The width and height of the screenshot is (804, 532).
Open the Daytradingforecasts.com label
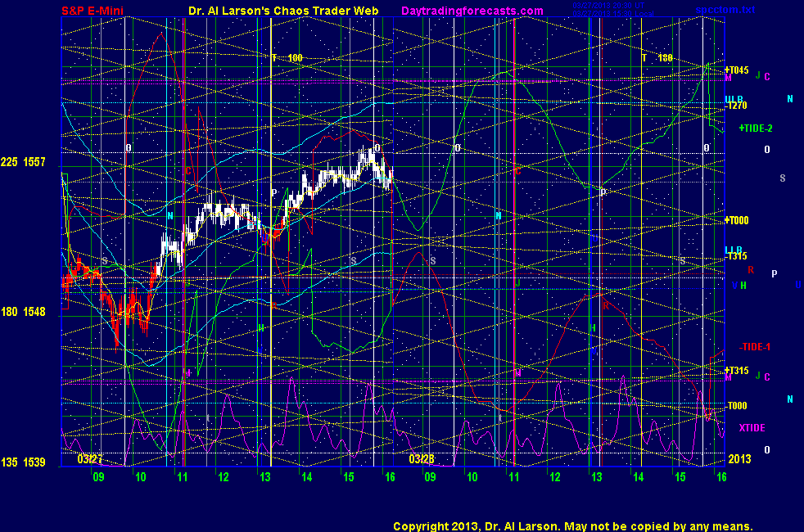472,11
